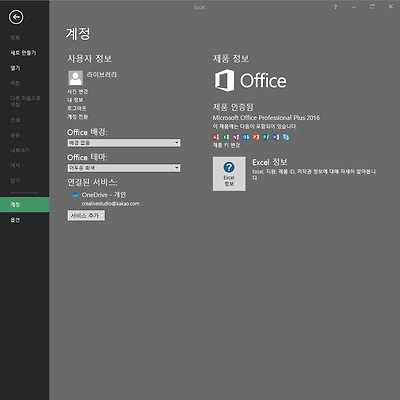
Task: Click the green Excel app icon
Action: point(226,137)
